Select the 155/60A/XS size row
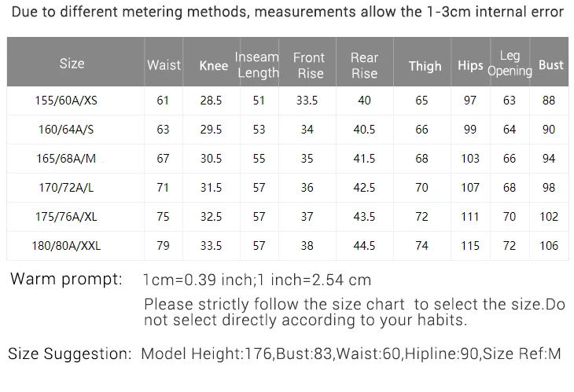574x392 pixels. pos(288,101)
